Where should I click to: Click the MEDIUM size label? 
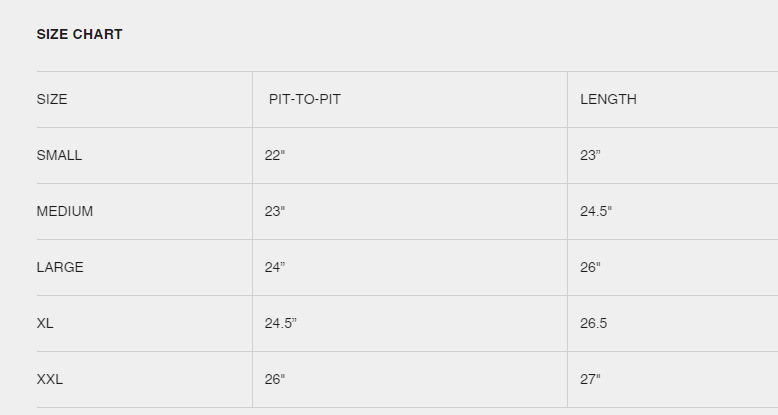click(65, 211)
